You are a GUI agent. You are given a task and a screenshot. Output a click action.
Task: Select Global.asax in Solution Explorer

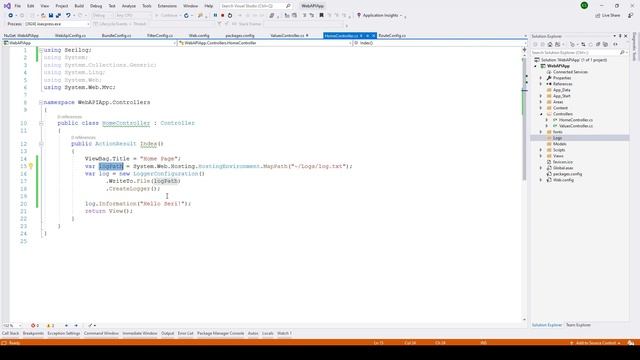pyautogui.click(x=563, y=168)
